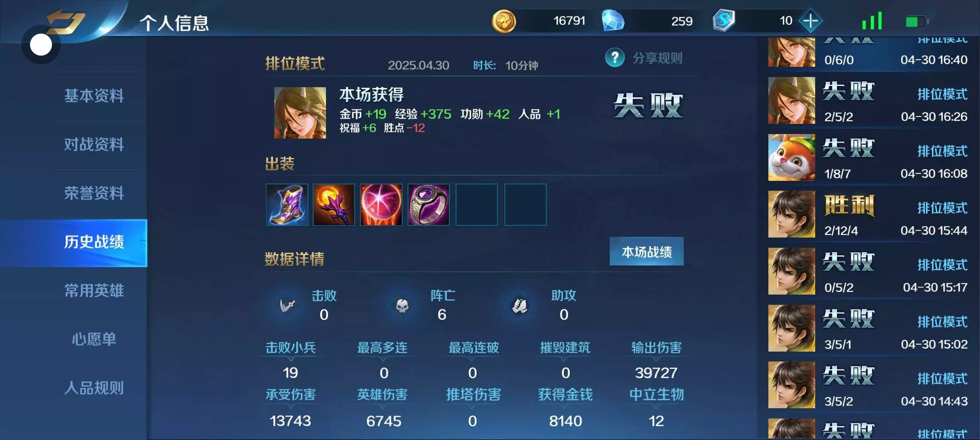Switch to 基本资料 tab
Image resolution: width=980 pixels, height=440 pixels.
pyautogui.click(x=94, y=96)
